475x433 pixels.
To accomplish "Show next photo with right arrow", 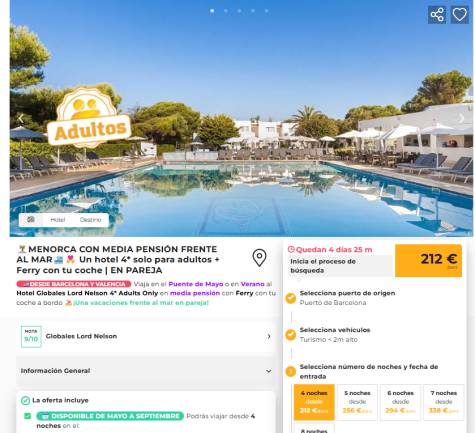I will click(462, 118).
